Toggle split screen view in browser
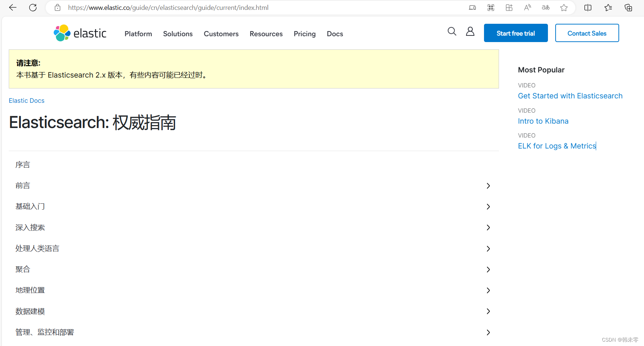This screenshot has height=346, width=644. click(588, 7)
